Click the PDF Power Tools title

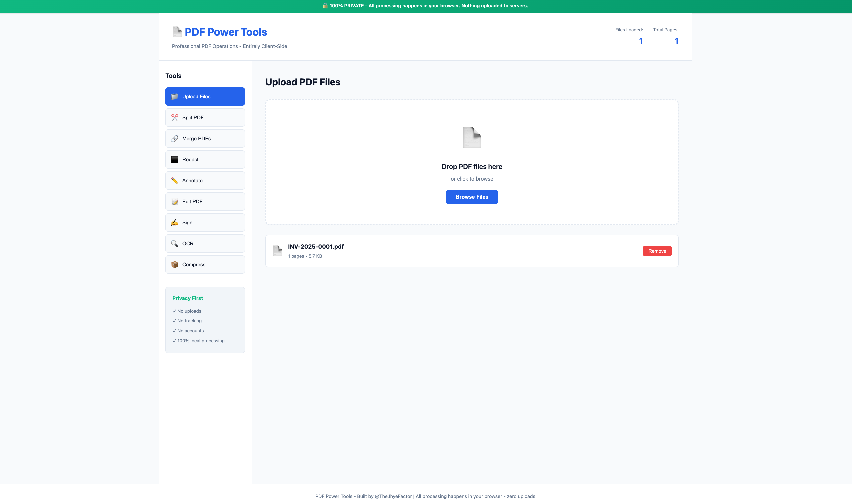coord(225,32)
